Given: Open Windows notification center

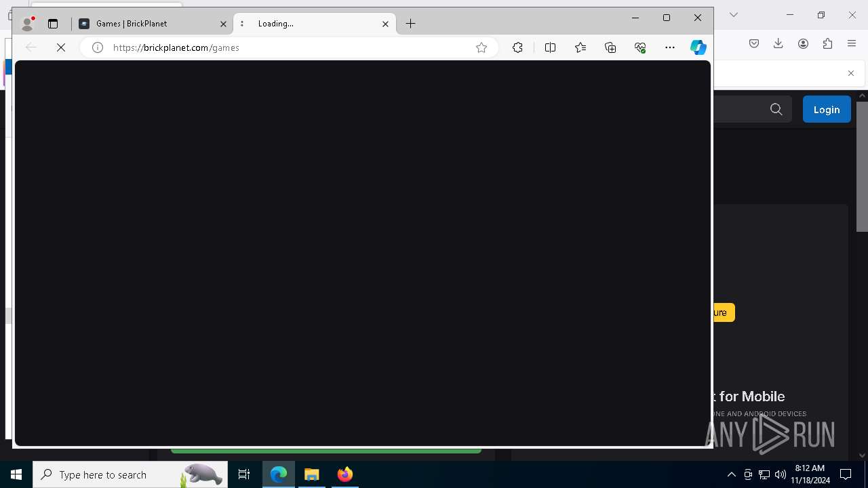Looking at the screenshot, I should click(846, 474).
